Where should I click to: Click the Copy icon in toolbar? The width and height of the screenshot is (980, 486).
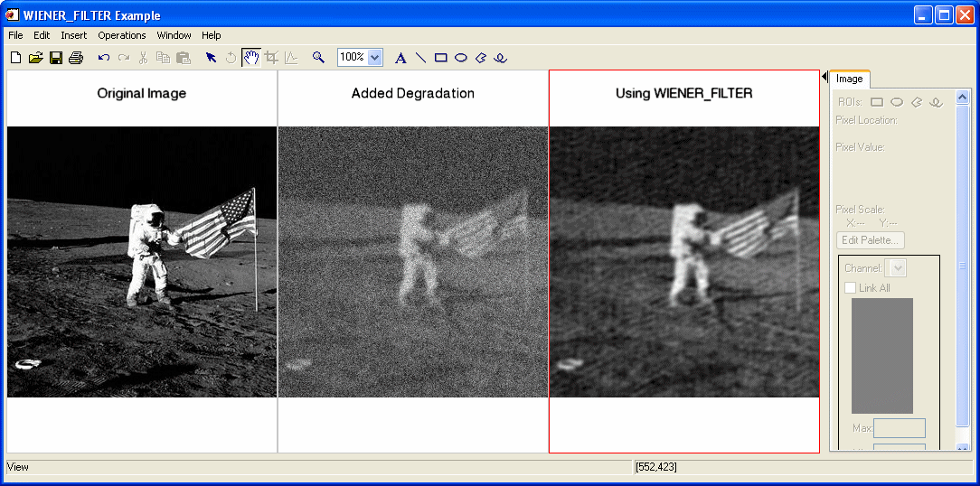pyautogui.click(x=163, y=58)
